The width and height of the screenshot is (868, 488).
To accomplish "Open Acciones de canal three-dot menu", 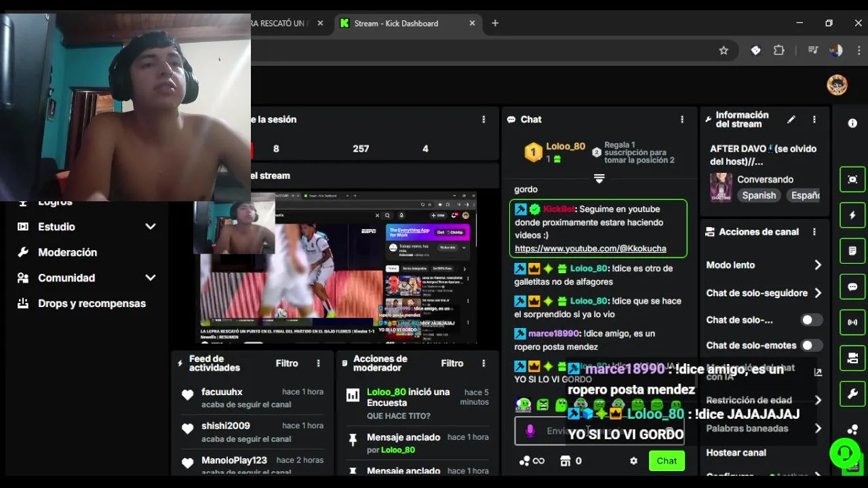I will (814, 232).
